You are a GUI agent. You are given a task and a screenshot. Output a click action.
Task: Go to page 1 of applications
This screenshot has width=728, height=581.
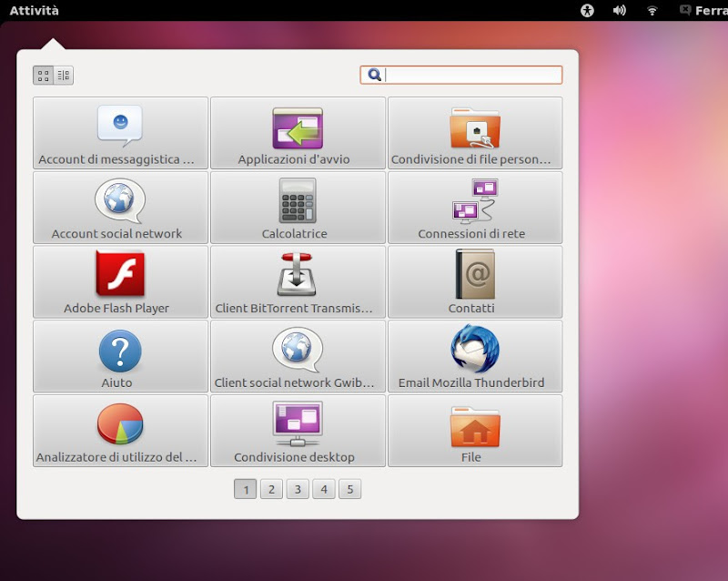pos(246,489)
